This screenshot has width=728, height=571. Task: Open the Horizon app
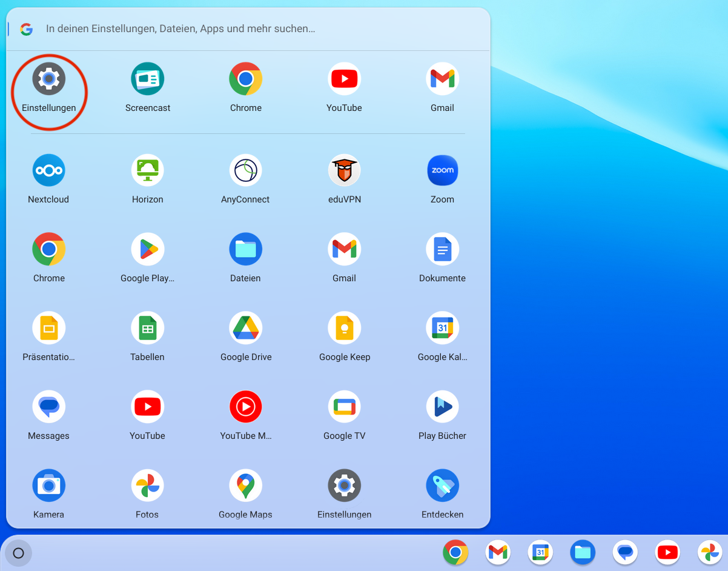click(148, 170)
